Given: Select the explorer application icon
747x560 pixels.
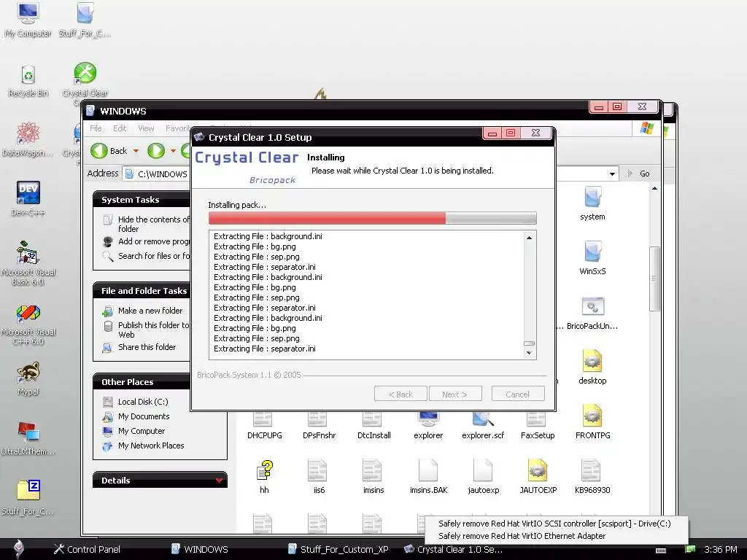Looking at the screenshot, I should click(428, 426).
